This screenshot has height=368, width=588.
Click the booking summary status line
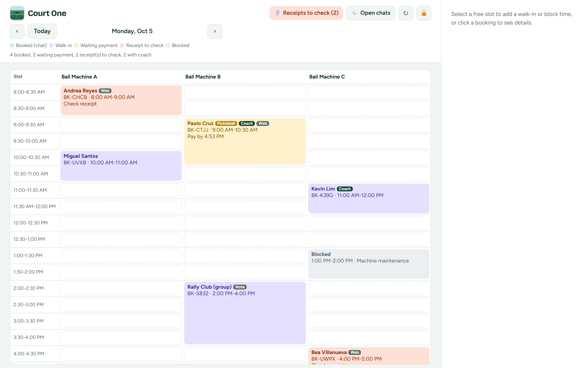coord(81,55)
